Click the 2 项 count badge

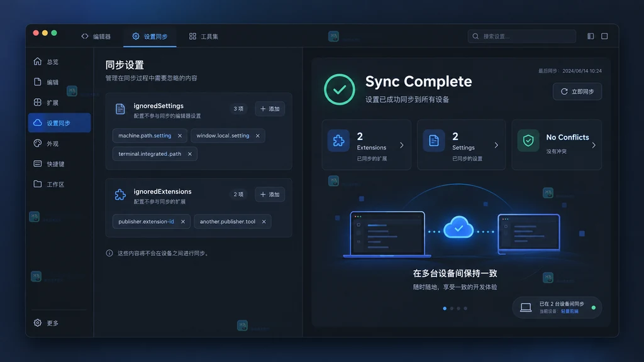(238, 195)
